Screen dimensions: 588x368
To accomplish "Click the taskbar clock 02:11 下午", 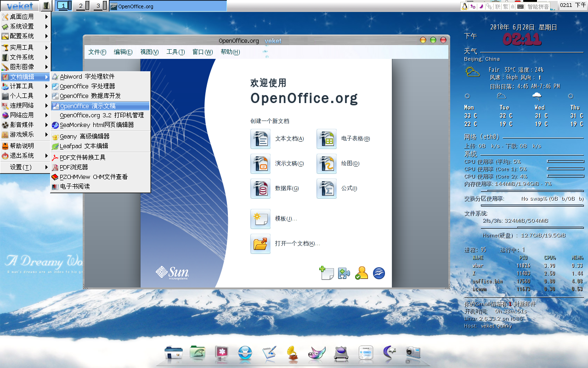I will pos(573,5).
